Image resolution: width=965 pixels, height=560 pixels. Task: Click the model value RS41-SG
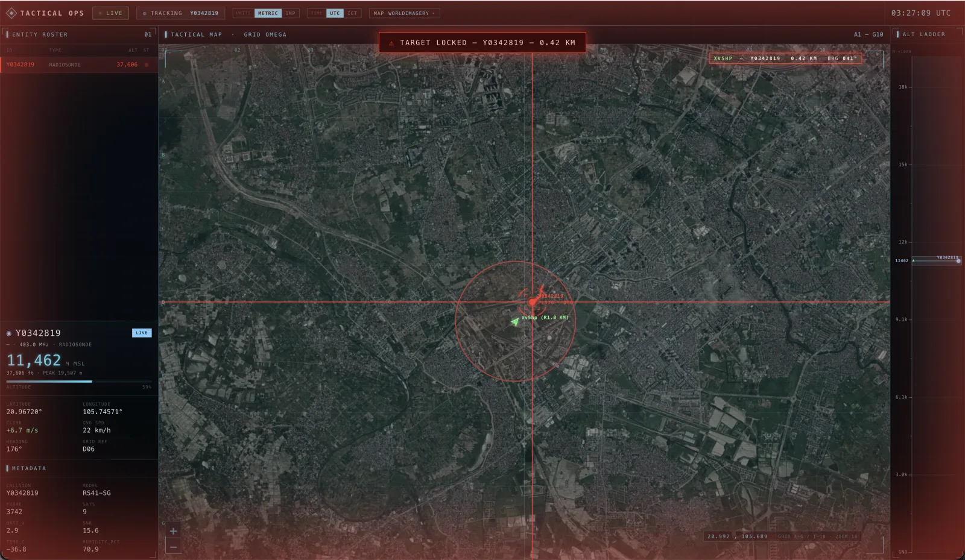tap(96, 493)
